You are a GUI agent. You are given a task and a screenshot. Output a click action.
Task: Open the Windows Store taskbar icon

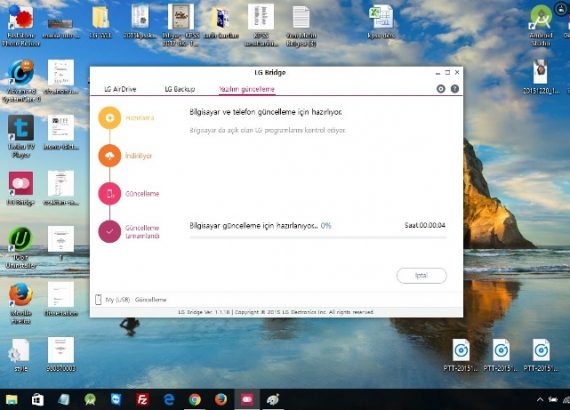[37, 400]
